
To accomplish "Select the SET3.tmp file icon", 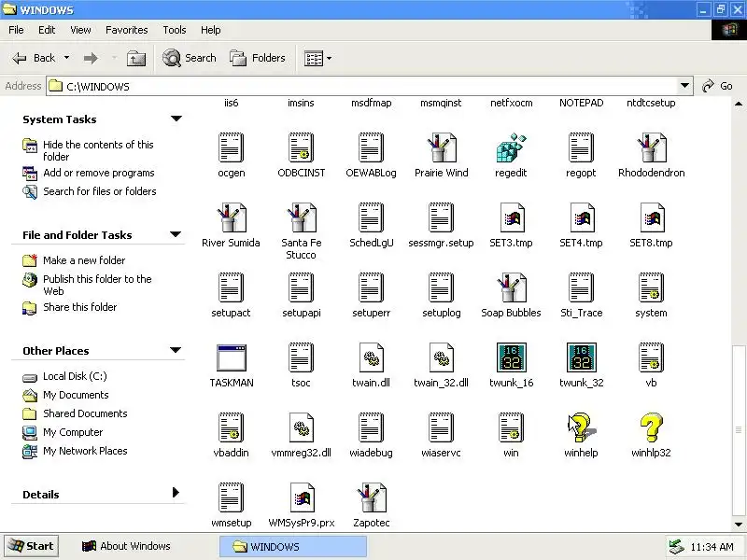I will point(512,217).
